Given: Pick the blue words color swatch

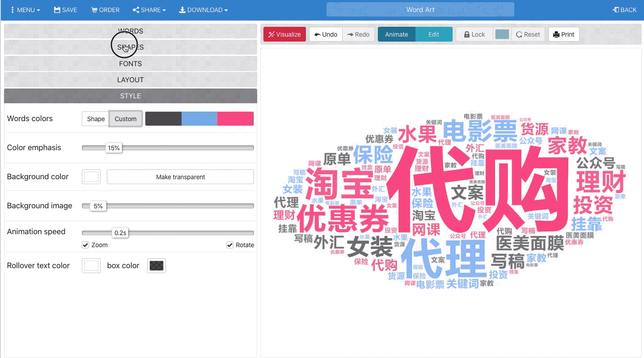Looking at the screenshot, I should click(x=199, y=119).
